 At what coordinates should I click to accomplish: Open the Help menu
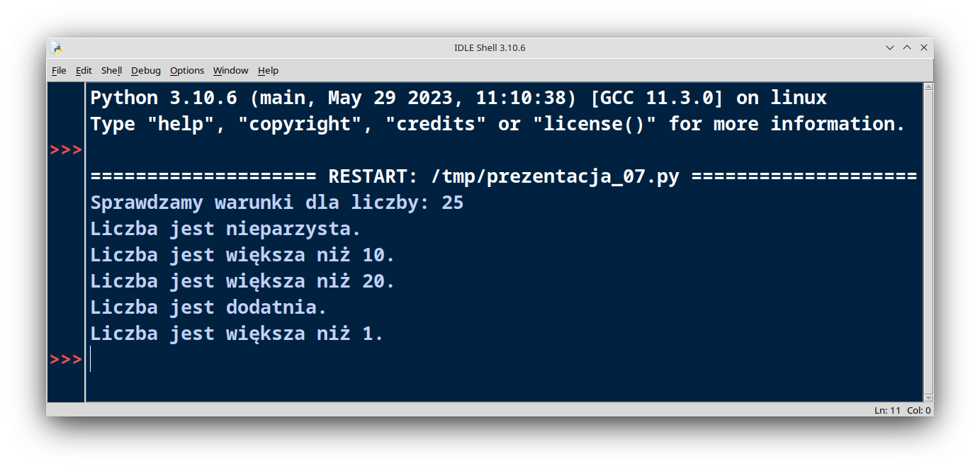(268, 71)
